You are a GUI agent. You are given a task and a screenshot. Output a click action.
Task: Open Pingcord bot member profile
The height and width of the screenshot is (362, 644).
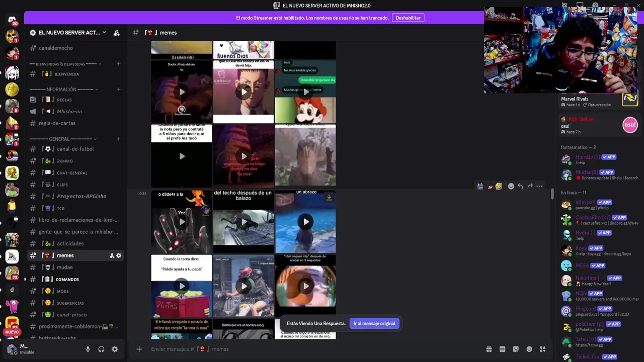pyautogui.click(x=600, y=311)
